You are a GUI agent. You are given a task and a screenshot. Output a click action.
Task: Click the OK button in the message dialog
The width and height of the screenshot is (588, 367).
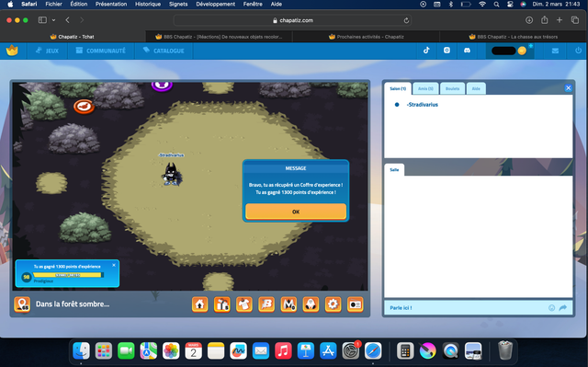(x=296, y=212)
